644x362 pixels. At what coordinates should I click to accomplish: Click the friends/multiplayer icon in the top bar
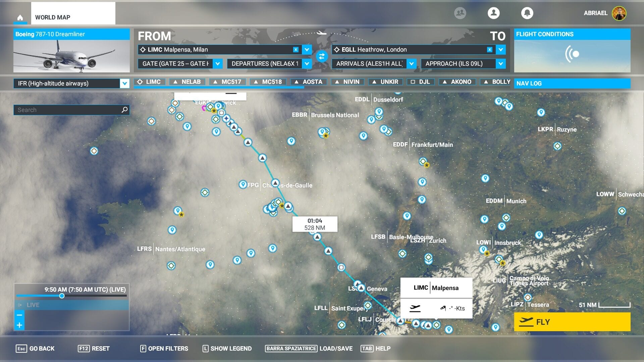460,13
